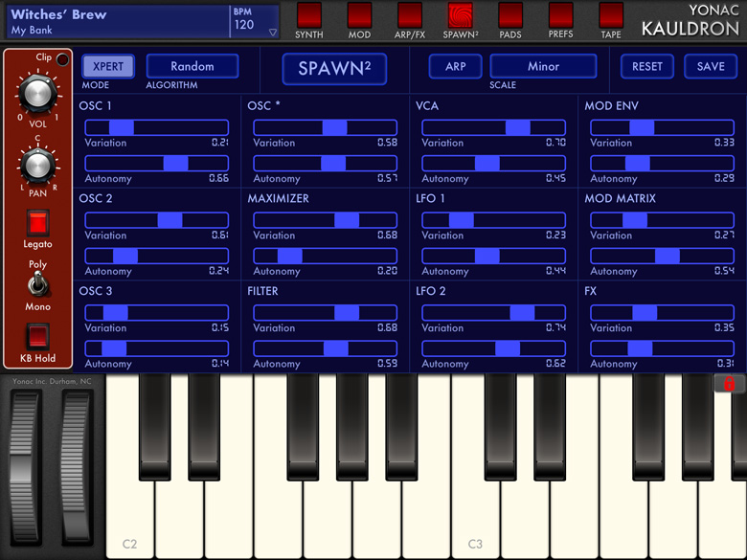Open the TAPE page via red button
Screen dimensions: 747x560
pyautogui.click(x=611, y=15)
